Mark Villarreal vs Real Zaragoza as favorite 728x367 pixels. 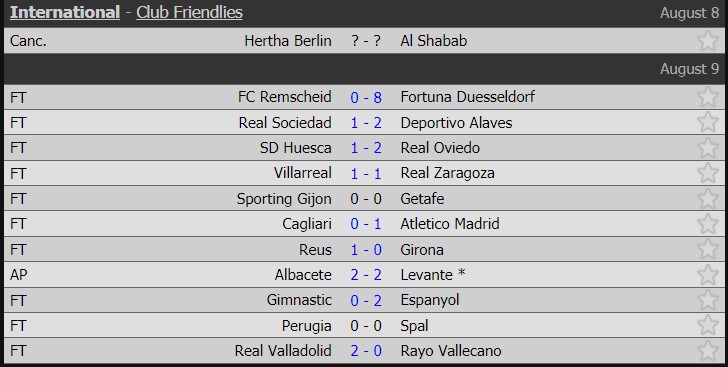click(708, 173)
